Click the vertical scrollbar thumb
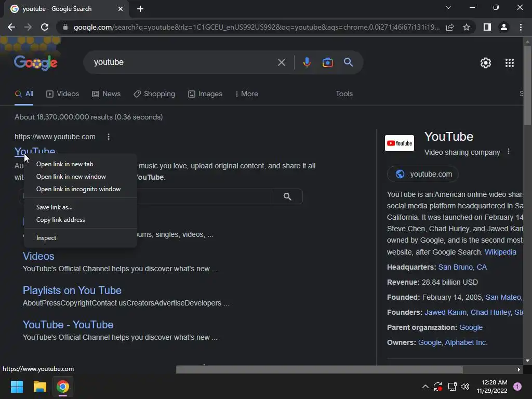 click(527, 86)
